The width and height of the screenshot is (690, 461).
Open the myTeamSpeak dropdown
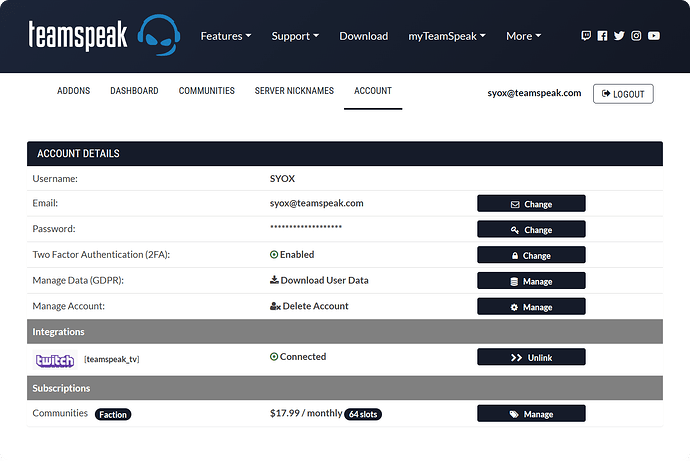(x=446, y=36)
